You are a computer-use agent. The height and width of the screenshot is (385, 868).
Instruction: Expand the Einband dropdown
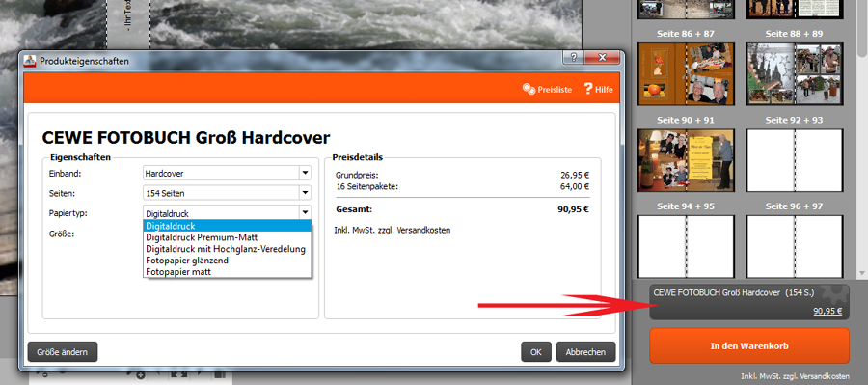227,174
